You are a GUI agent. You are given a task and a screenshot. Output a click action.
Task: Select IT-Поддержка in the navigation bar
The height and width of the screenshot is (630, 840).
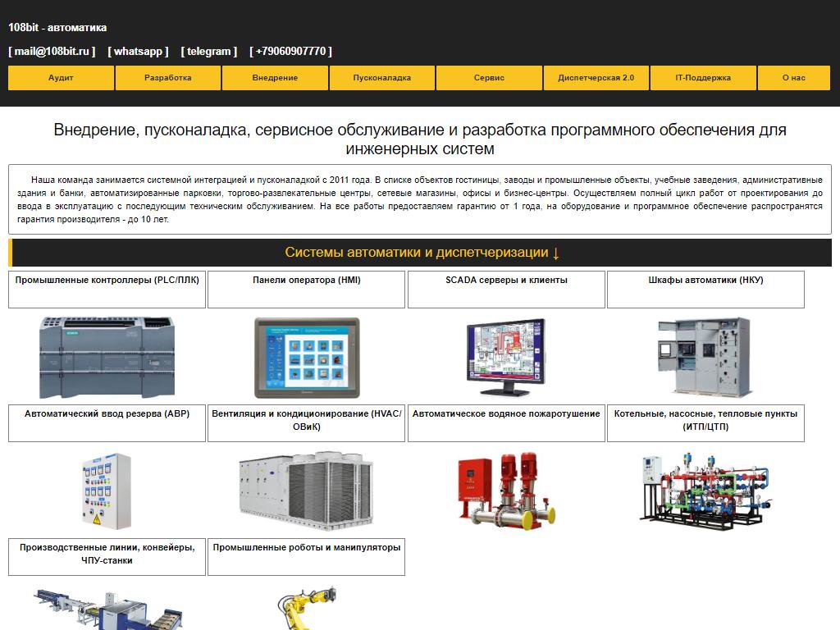703,78
